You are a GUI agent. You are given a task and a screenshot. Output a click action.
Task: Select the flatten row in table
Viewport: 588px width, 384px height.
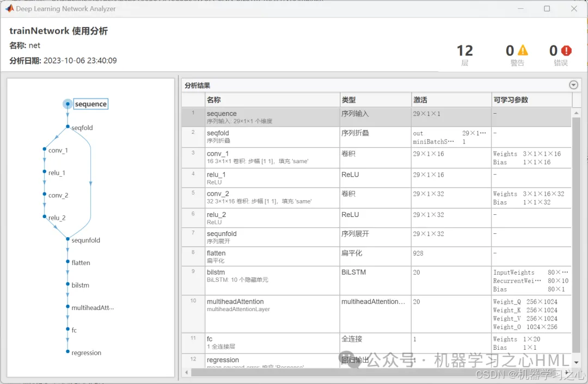pos(376,257)
